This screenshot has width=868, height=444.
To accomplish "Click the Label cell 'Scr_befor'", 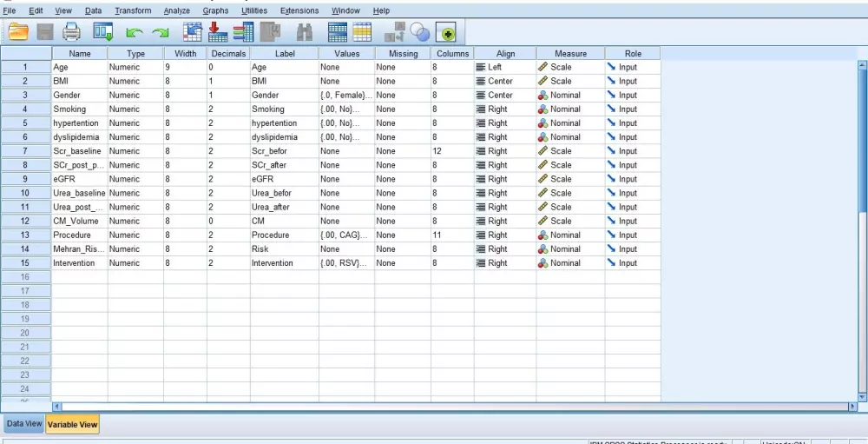I will coord(285,151).
